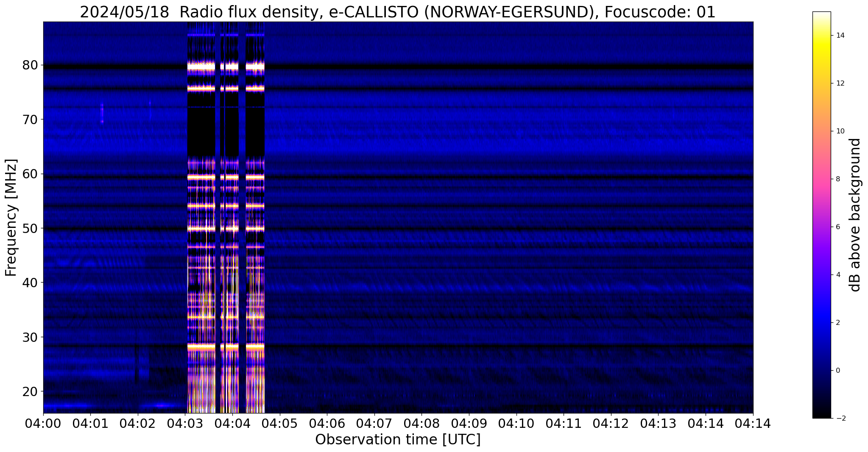
Task: Click the 04:11 time tick label
Action: pyautogui.click(x=564, y=423)
